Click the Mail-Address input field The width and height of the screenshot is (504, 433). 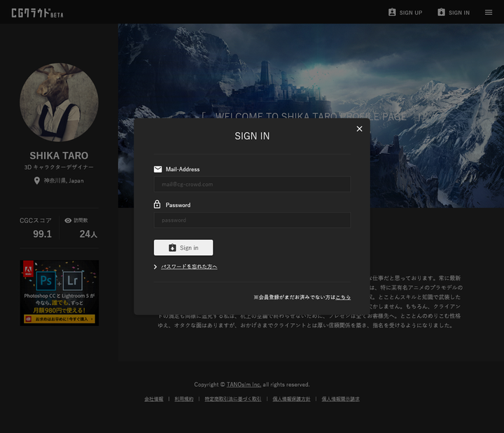[252, 185]
